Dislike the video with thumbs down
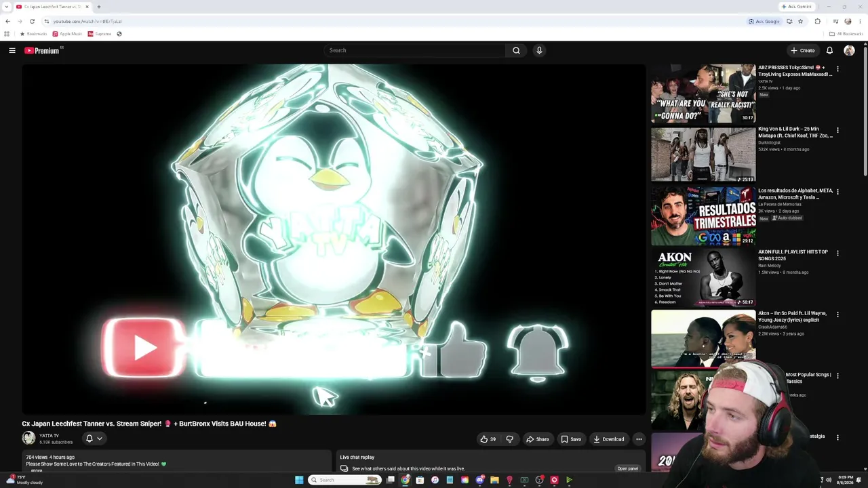The image size is (868, 488). click(x=510, y=439)
